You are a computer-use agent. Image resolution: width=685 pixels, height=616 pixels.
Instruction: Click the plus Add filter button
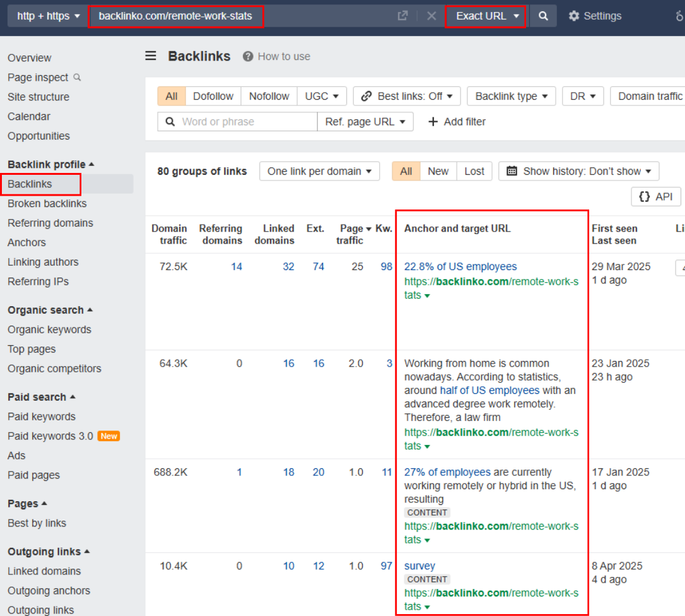click(457, 122)
